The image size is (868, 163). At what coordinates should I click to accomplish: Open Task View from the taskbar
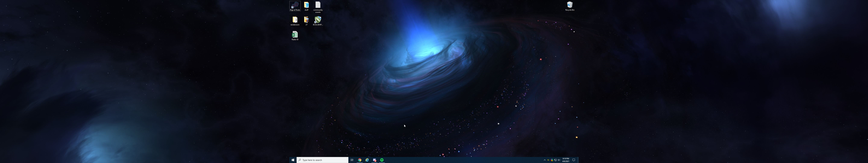tap(352, 160)
